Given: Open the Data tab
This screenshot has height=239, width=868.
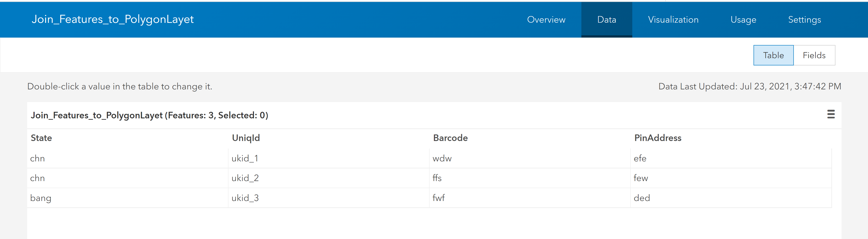Looking at the screenshot, I should (606, 19).
